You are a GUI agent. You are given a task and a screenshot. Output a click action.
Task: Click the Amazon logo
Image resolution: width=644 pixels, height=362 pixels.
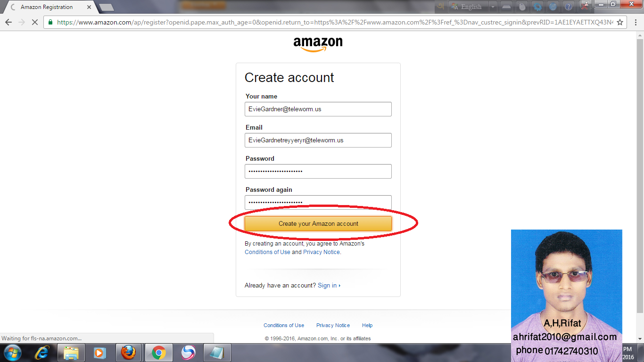(x=318, y=44)
